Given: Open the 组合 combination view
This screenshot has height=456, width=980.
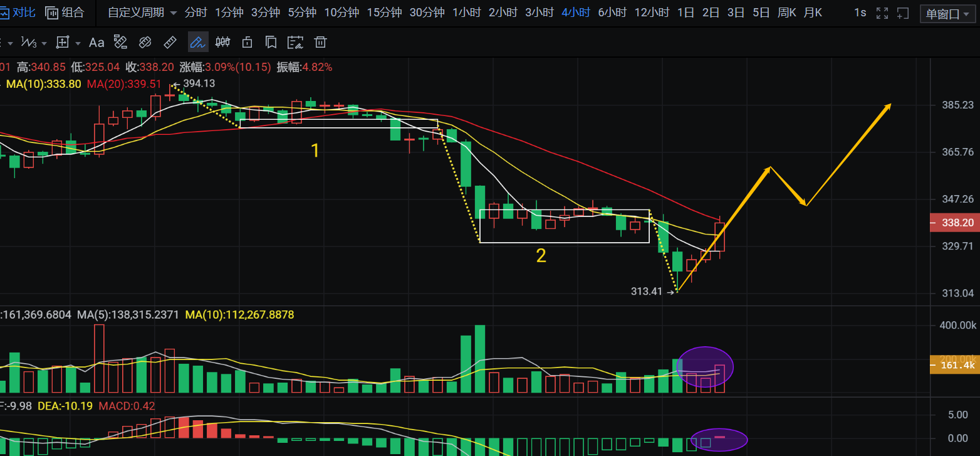Looking at the screenshot, I should (x=65, y=13).
